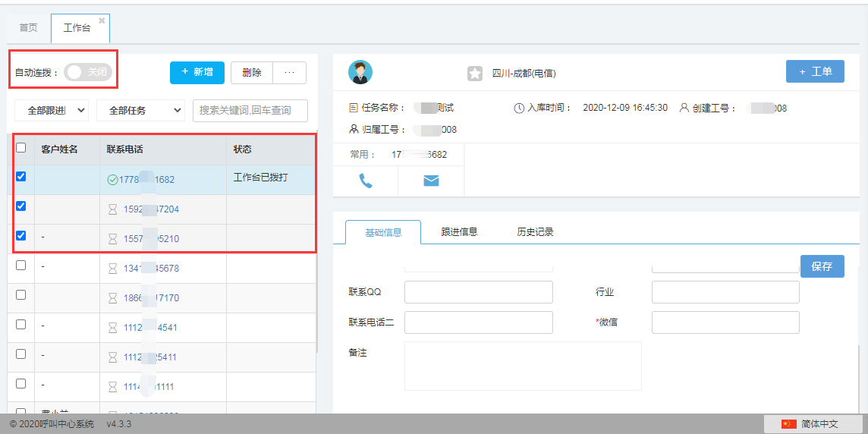
Task: Close the 工作台 tab
Action: (102, 20)
